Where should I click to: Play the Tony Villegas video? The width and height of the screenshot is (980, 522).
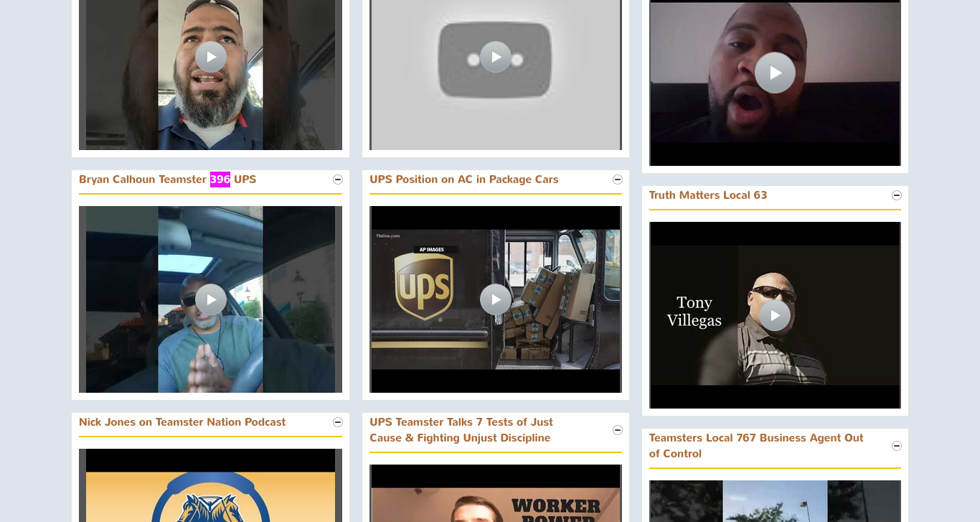tap(775, 315)
